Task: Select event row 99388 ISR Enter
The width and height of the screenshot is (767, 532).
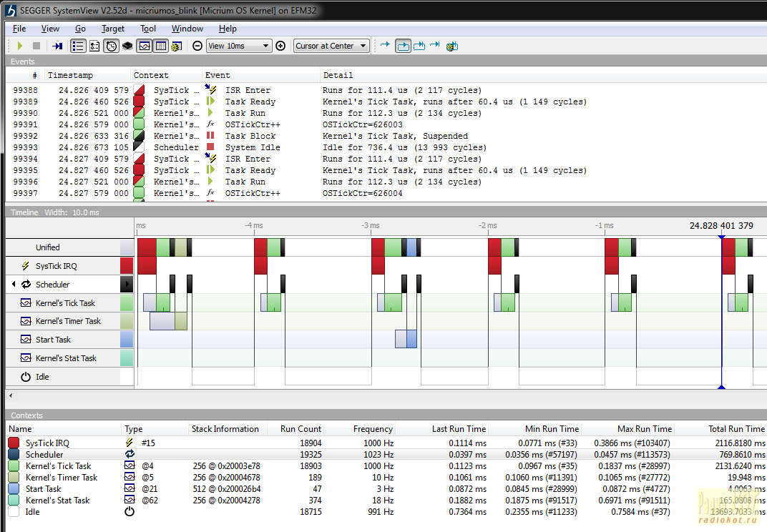Action: [x=386, y=90]
